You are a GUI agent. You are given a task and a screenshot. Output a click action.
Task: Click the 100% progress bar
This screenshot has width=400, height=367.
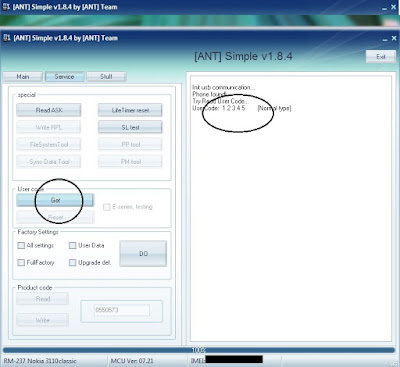click(x=199, y=350)
